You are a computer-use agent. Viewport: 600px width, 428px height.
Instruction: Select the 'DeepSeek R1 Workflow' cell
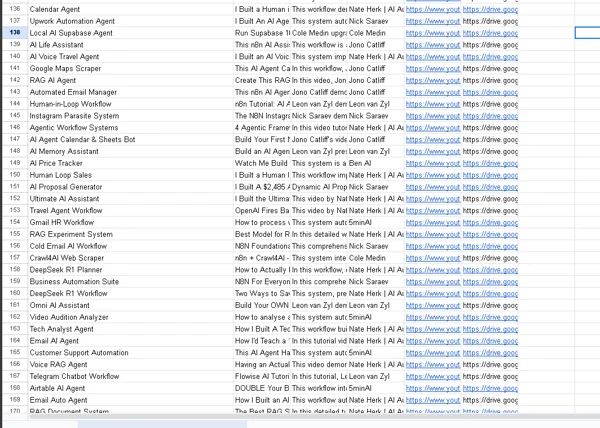click(131, 293)
